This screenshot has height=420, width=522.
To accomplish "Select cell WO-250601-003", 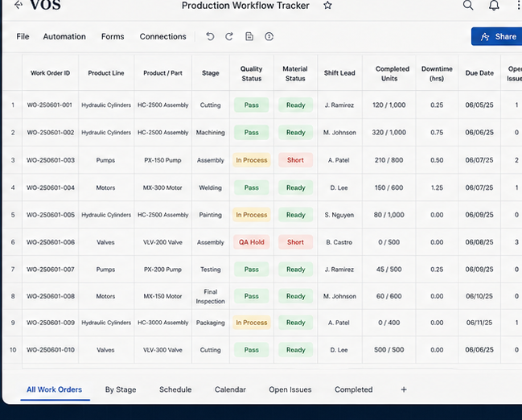I will [50, 160].
